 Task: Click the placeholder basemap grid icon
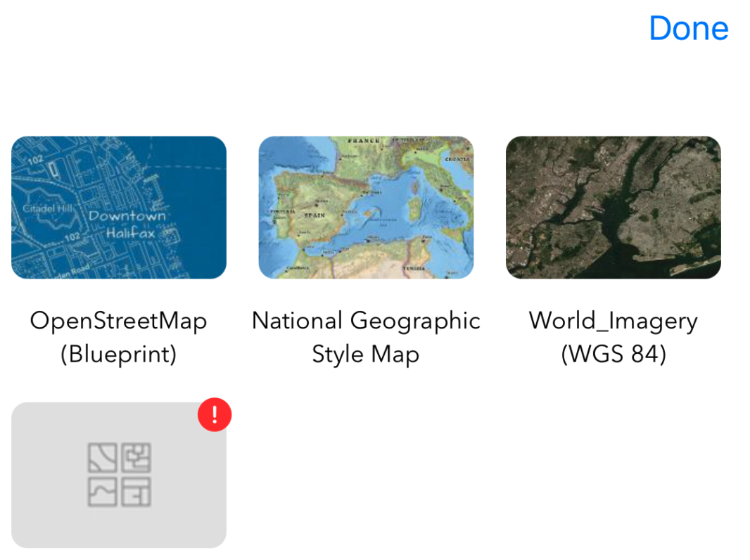point(119,475)
